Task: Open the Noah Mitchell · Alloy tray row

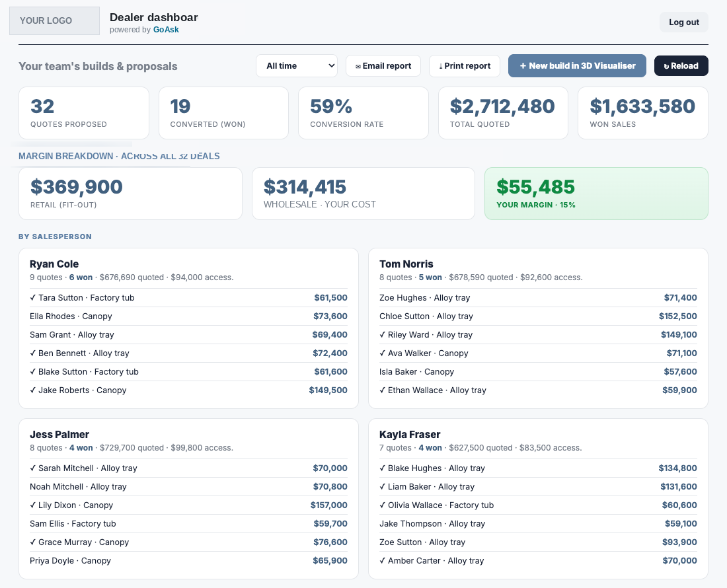Action: [189, 487]
